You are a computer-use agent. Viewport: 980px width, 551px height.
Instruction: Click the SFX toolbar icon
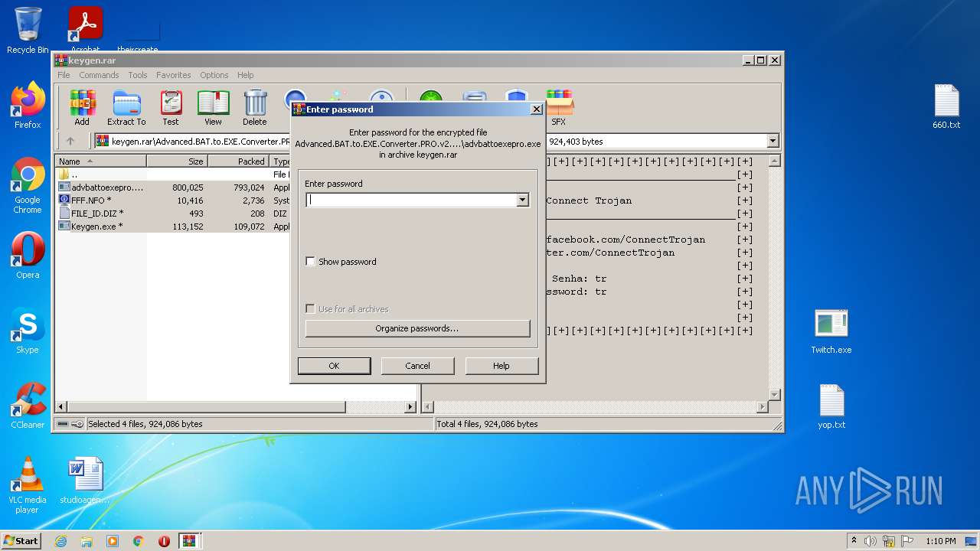coord(559,107)
